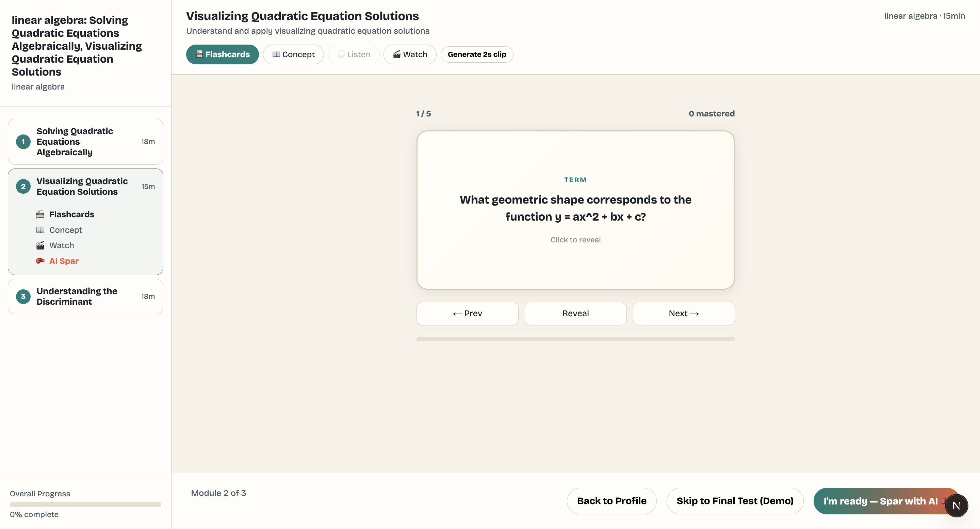Expand Understanding the Discriminant module
This screenshot has width=980, height=529.
(x=86, y=296)
